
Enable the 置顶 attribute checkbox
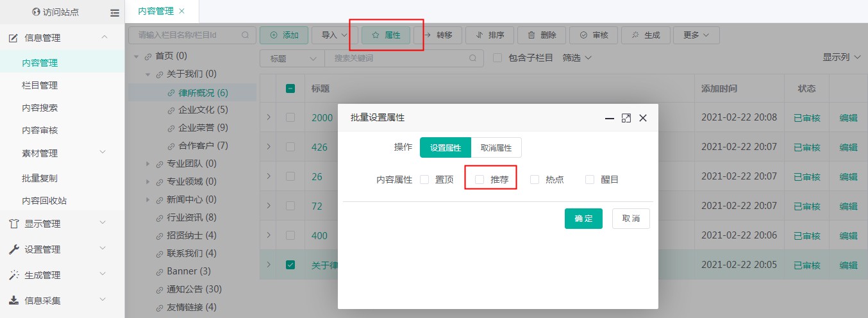(x=424, y=180)
